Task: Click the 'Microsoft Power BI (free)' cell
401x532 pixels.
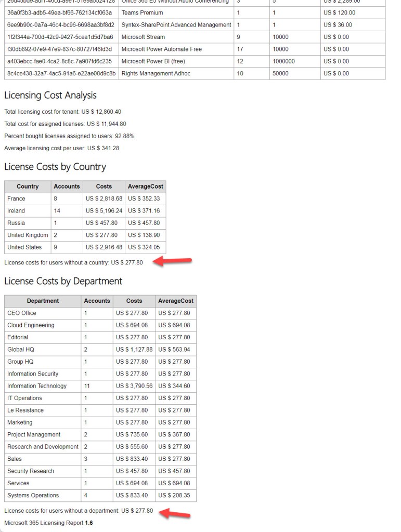Action: (176, 61)
